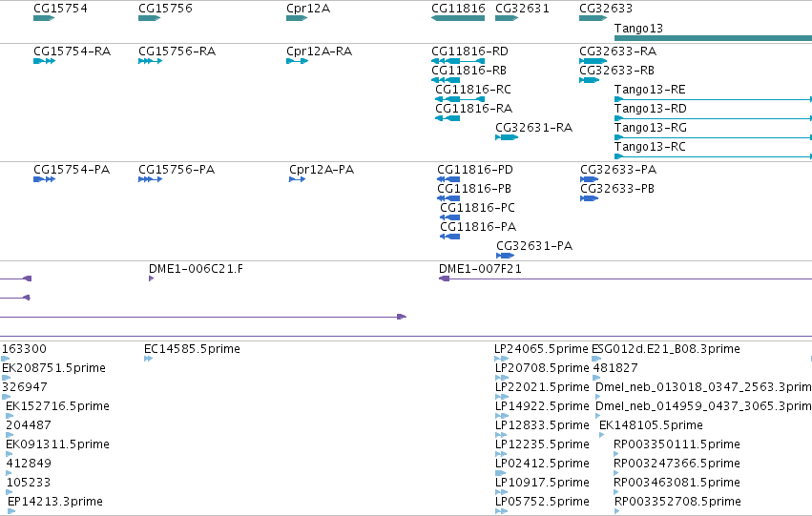Click the Tango13 gene bar
This screenshot has width=812, height=516.
click(x=713, y=38)
